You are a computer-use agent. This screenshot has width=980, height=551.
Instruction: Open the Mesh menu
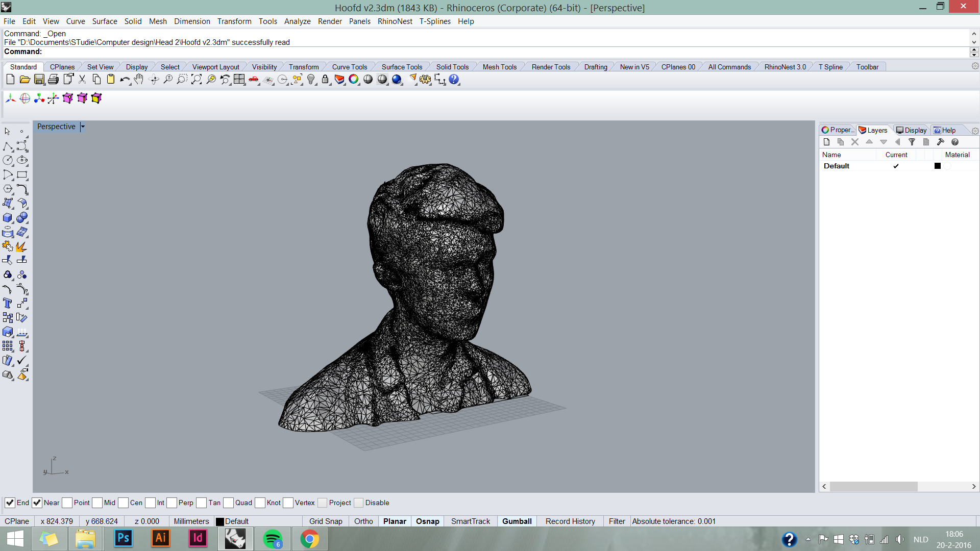(158, 21)
